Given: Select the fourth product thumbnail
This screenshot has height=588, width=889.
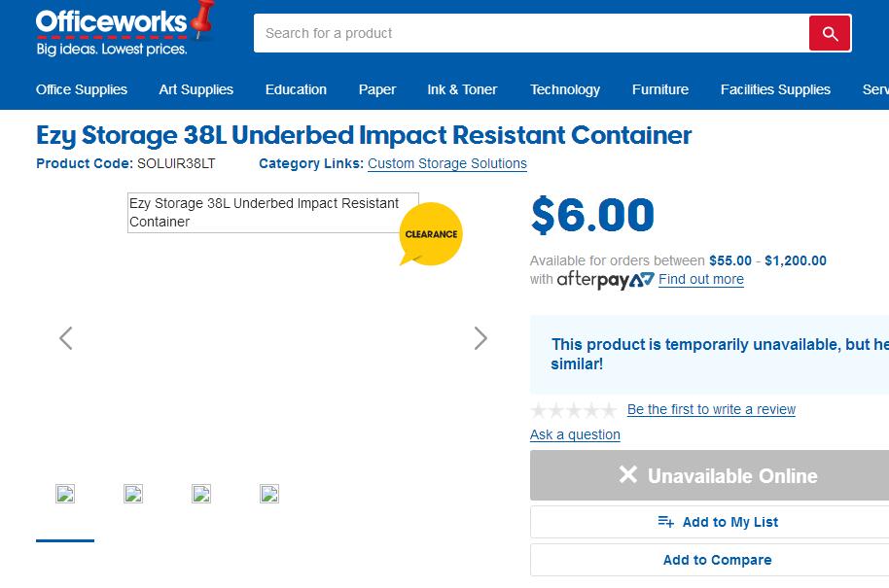Looking at the screenshot, I should coord(269,494).
